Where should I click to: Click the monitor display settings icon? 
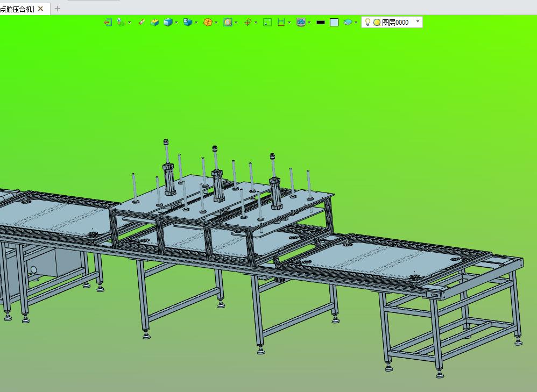301,22
